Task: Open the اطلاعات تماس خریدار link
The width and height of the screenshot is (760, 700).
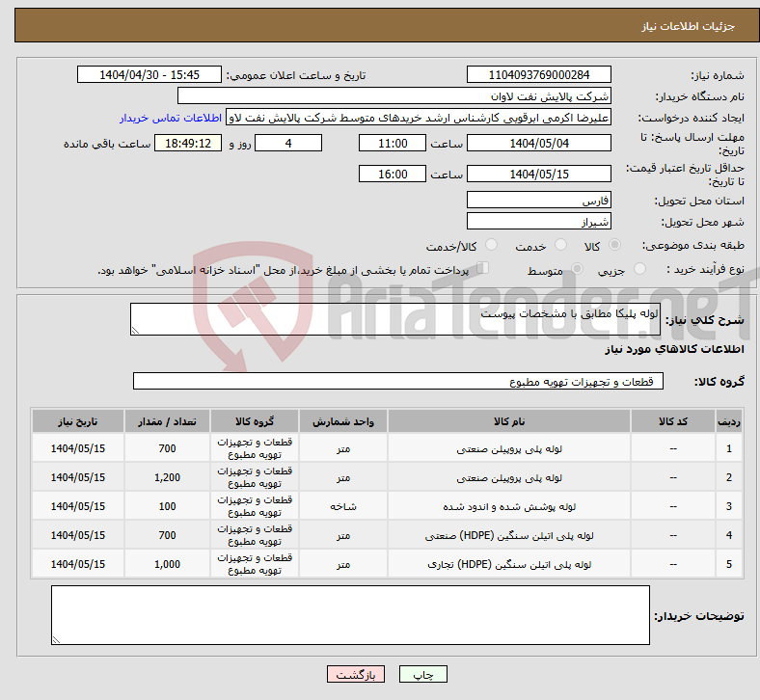Action: click(171, 118)
